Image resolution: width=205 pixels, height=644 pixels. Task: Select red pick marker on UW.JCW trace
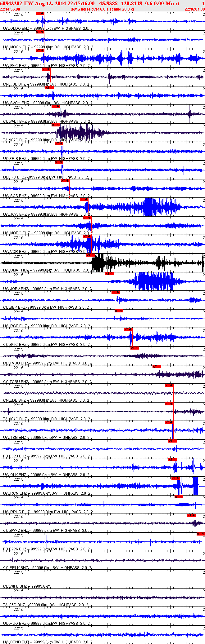click(84, 199)
